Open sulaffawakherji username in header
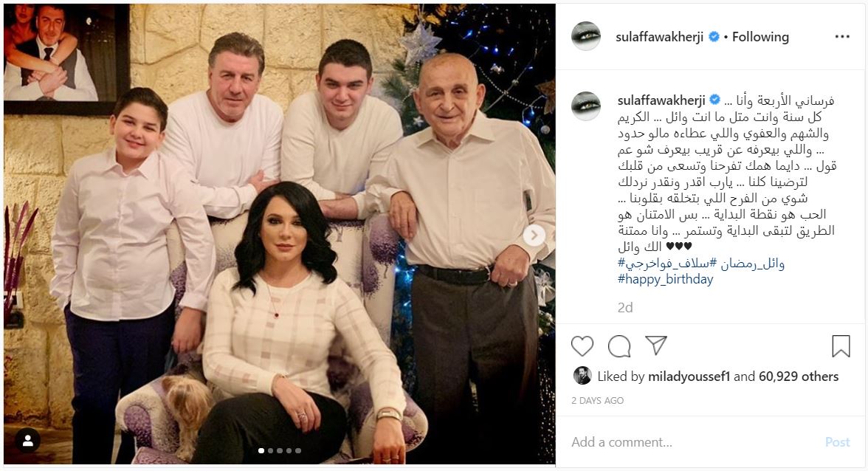The height and width of the screenshot is (471, 868). (659, 37)
